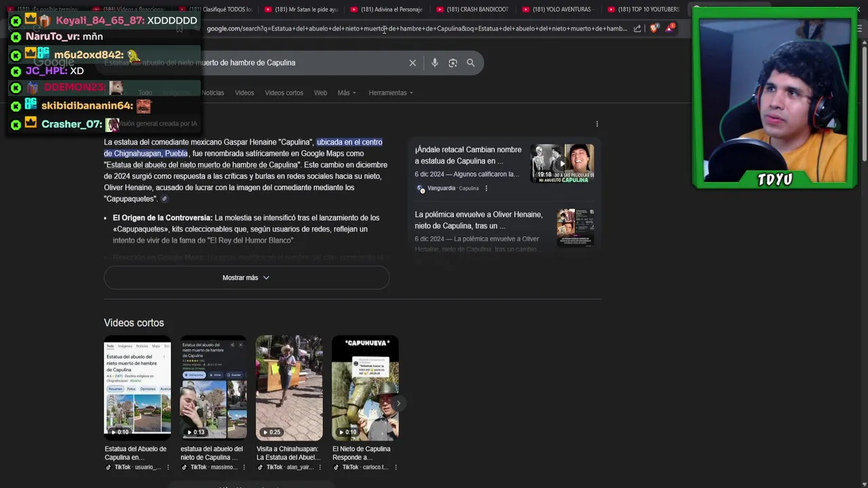
Task: Open Brave shields lion icon
Action: tap(654, 28)
